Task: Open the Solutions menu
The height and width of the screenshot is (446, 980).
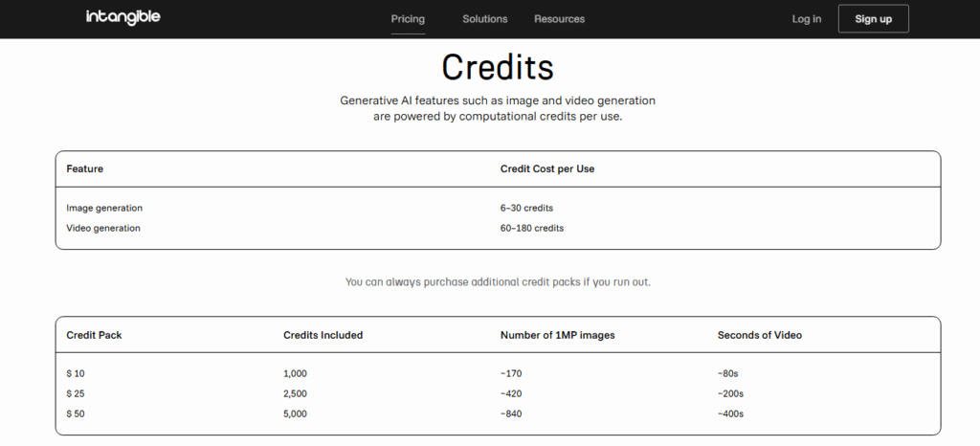Action: pos(484,19)
